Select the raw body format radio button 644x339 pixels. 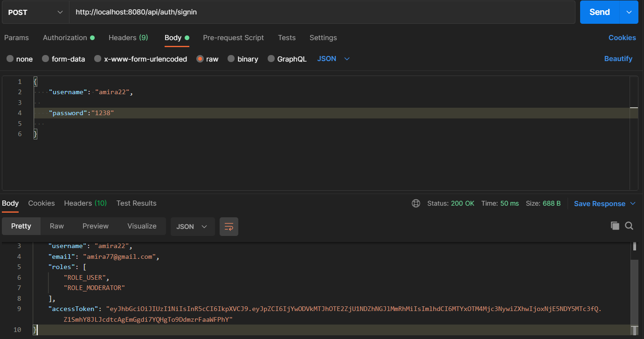tap(201, 59)
